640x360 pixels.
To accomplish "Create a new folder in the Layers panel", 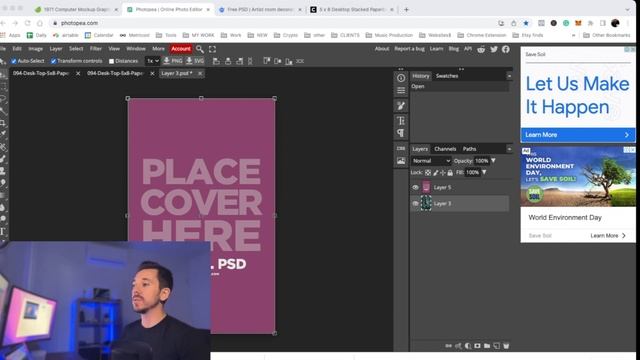I will 487,346.
